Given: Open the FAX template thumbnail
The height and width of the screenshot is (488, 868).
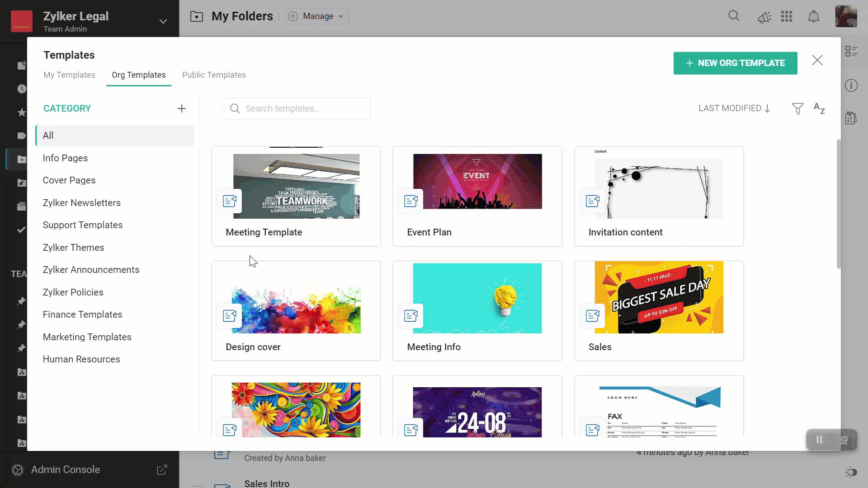Looking at the screenshot, I should (x=659, y=411).
